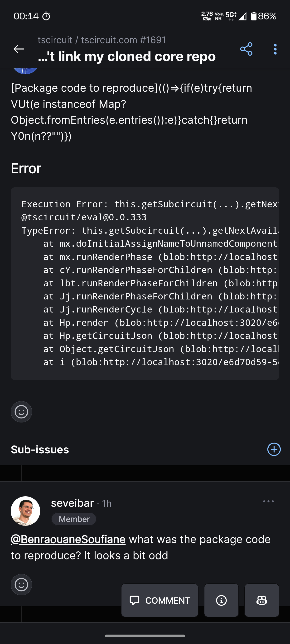The width and height of the screenshot is (290, 644).
Task: Tap the timer icon in status bar
Action: tap(46, 16)
